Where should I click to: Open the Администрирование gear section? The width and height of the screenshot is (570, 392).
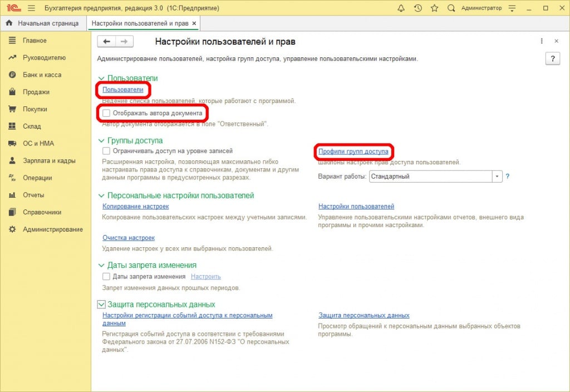[x=52, y=229]
